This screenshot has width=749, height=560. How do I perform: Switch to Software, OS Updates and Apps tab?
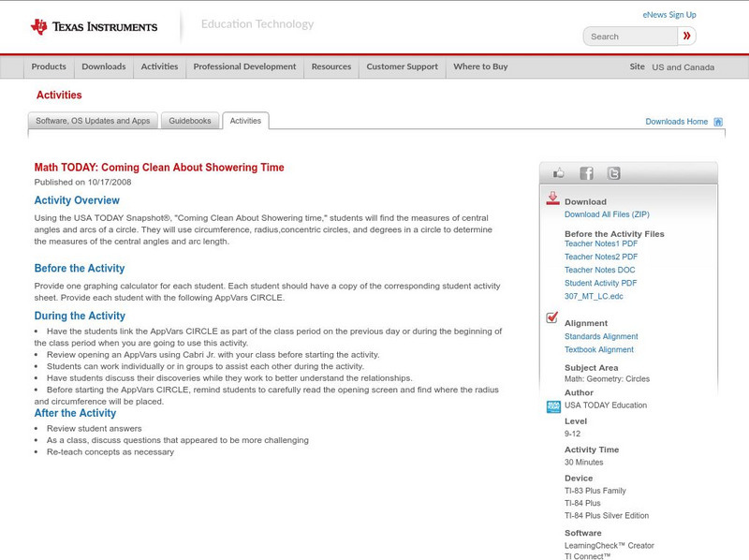tap(93, 121)
